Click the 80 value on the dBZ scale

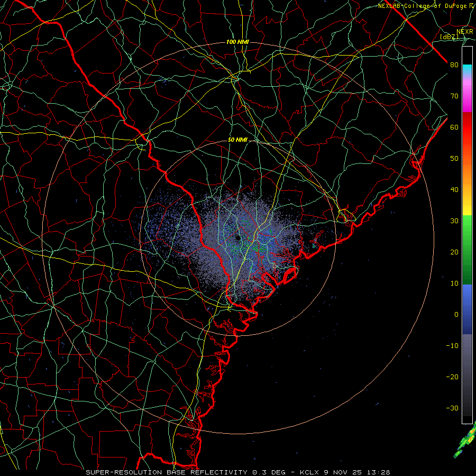[454, 65]
